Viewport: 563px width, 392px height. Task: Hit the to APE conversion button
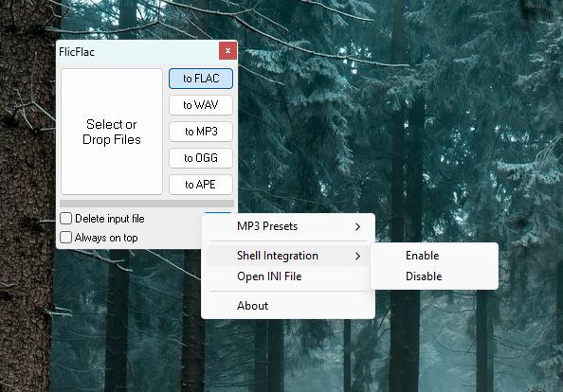(x=201, y=185)
